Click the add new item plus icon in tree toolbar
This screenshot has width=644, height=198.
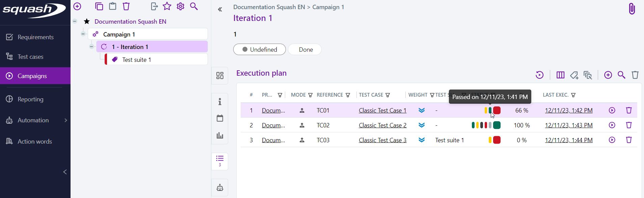click(x=77, y=6)
